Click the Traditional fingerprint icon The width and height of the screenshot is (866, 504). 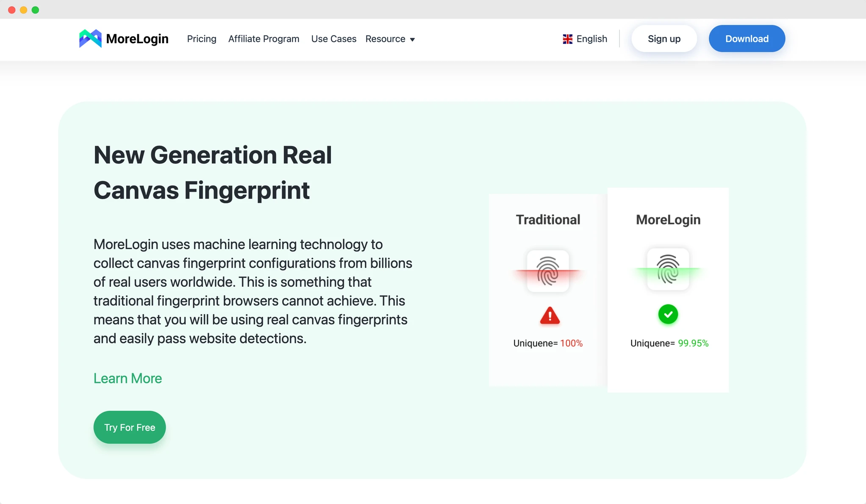(548, 271)
